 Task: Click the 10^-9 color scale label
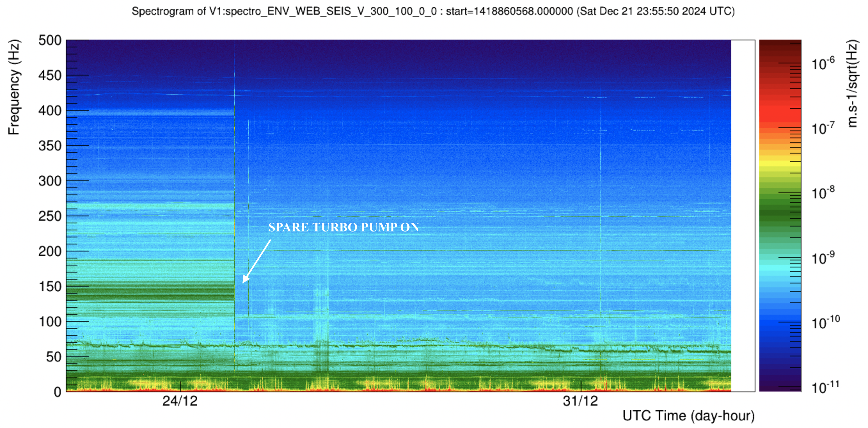click(823, 258)
